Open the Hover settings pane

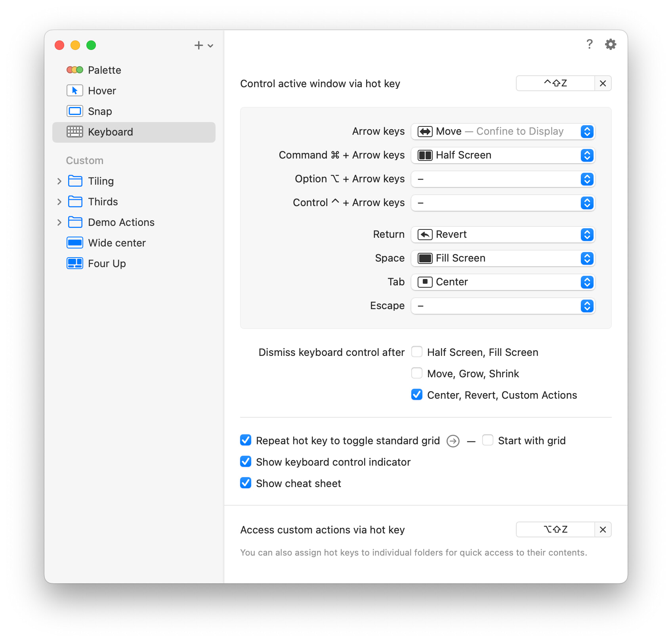coord(102,91)
